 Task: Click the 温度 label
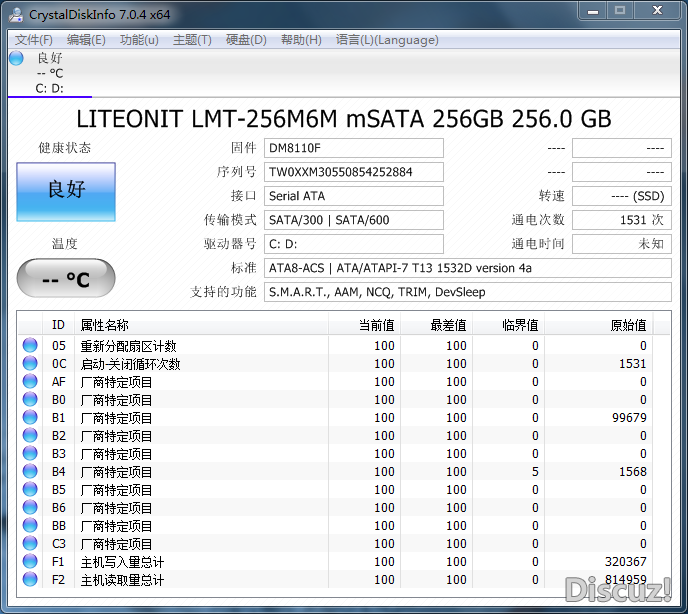pyautogui.click(x=64, y=244)
